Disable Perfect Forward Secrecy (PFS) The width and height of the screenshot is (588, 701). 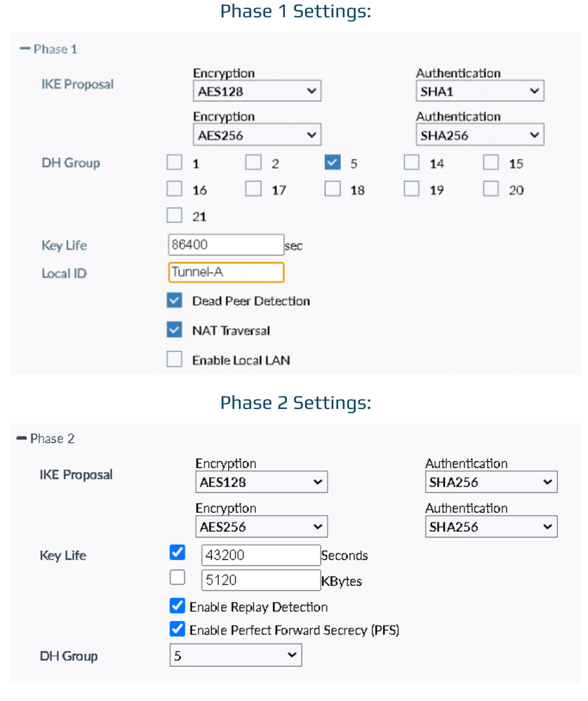[x=178, y=629]
